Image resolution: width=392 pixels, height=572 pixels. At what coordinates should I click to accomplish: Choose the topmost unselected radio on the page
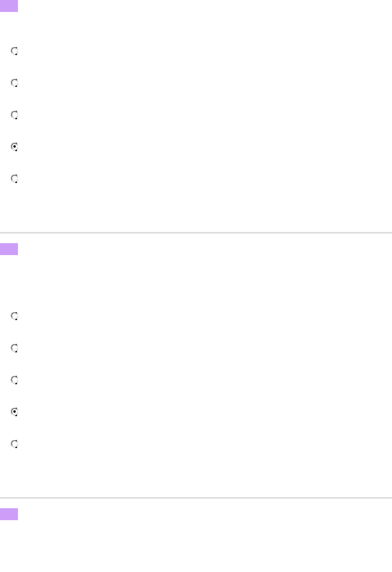point(15,51)
